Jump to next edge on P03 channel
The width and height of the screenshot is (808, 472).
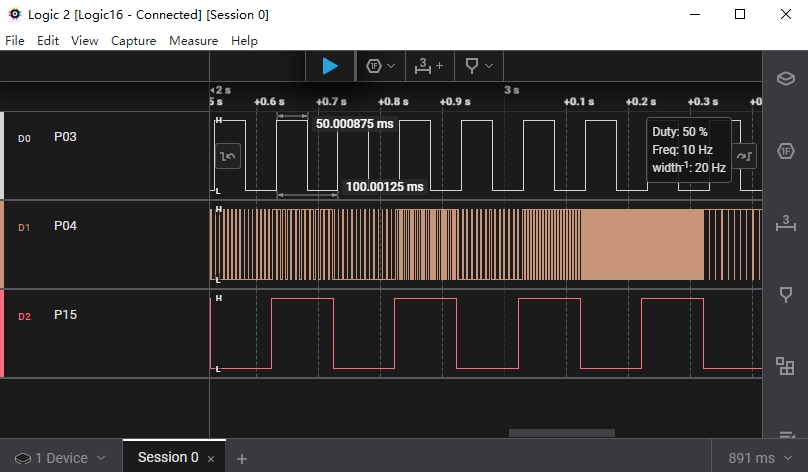pyautogui.click(x=744, y=156)
